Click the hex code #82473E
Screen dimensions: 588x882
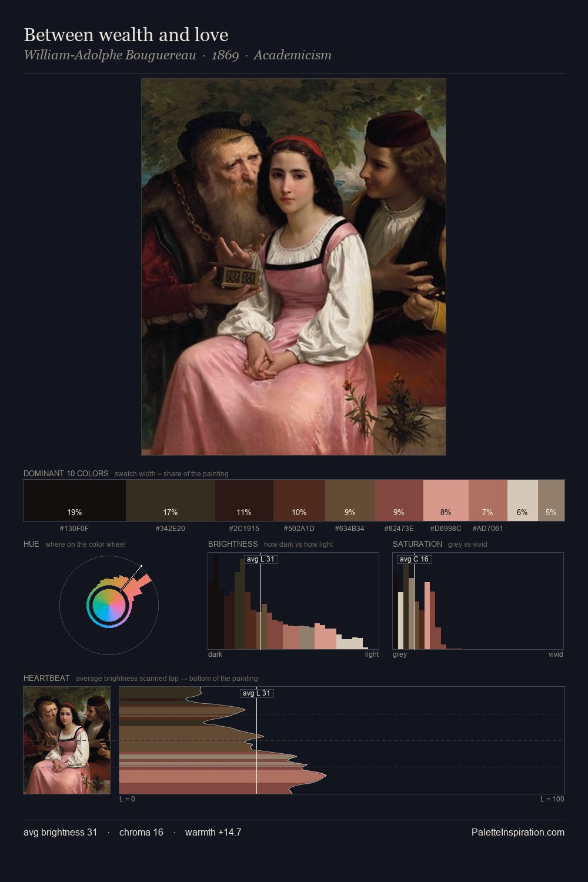pos(399,529)
